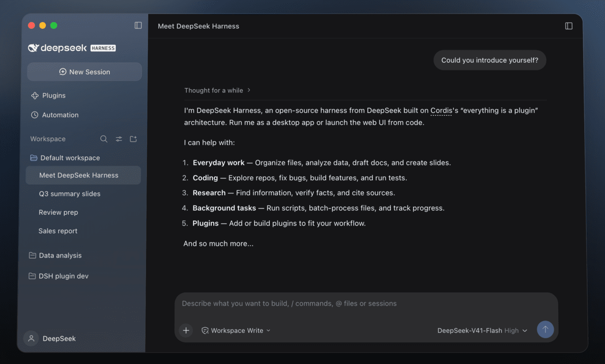
Task: Open the Plugins page
Action: 48,95
